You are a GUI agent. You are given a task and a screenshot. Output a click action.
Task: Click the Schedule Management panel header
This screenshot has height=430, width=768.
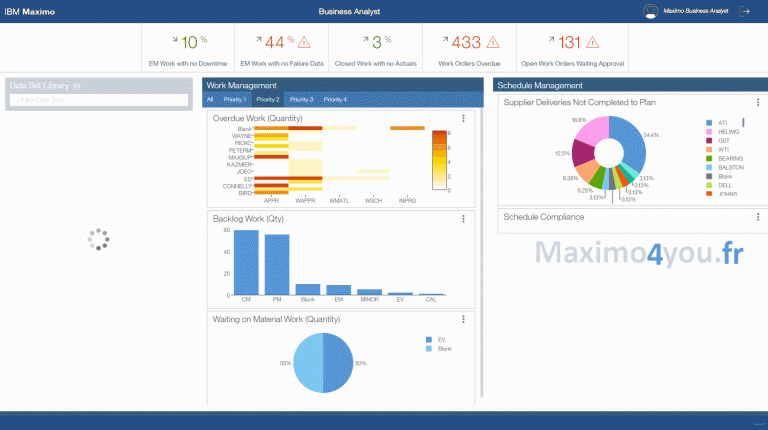click(630, 85)
